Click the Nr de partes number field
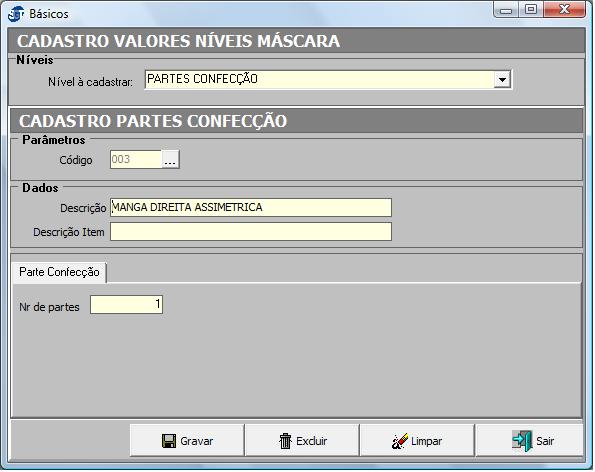This screenshot has width=595, height=472. [126, 304]
